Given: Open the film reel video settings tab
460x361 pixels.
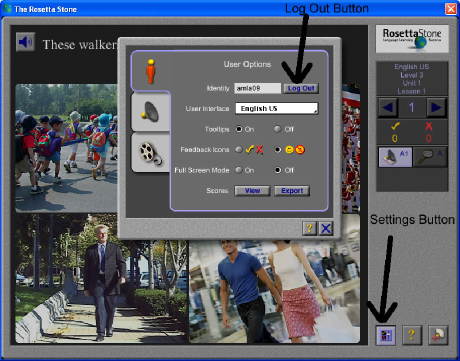Looking at the screenshot, I should (x=151, y=153).
